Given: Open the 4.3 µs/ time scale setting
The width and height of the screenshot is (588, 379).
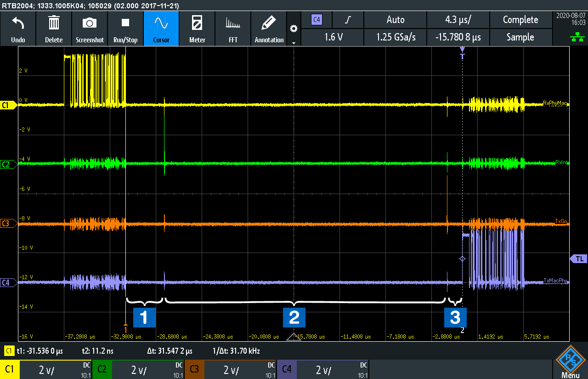Looking at the screenshot, I should click(x=458, y=20).
